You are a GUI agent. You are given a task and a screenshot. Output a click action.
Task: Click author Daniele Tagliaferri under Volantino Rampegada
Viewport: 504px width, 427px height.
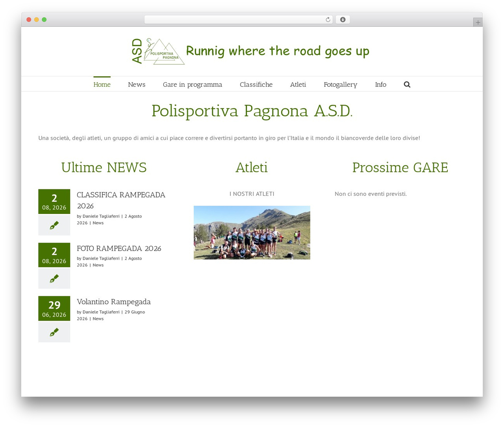coord(101,312)
